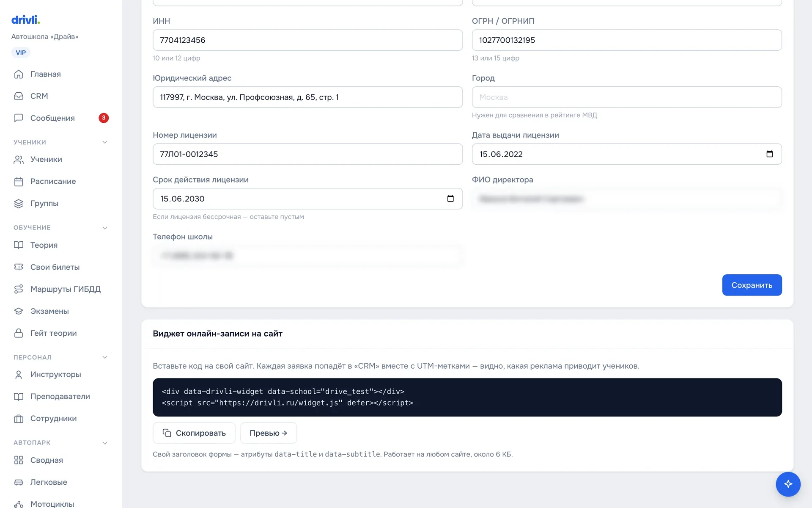Click the Ученики people icon
The height and width of the screenshot is (508, 812).
point(19,160)
